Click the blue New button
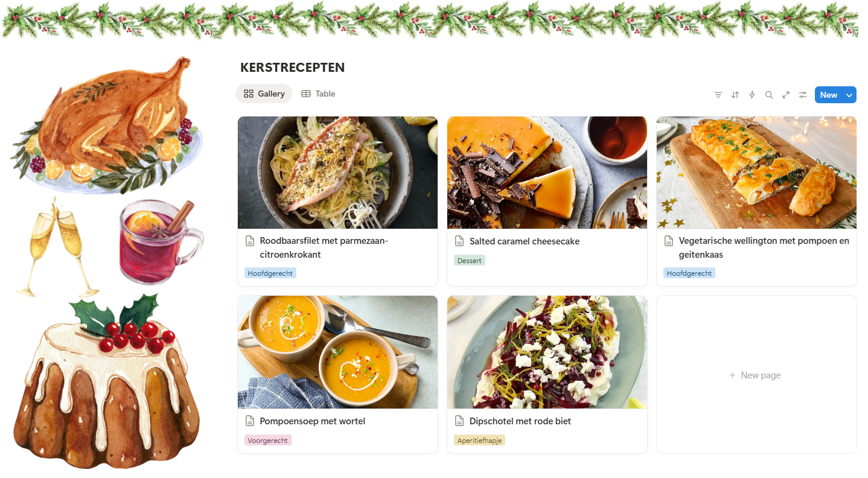The height and width of the screenshot is (478, 868). point(828,95)
